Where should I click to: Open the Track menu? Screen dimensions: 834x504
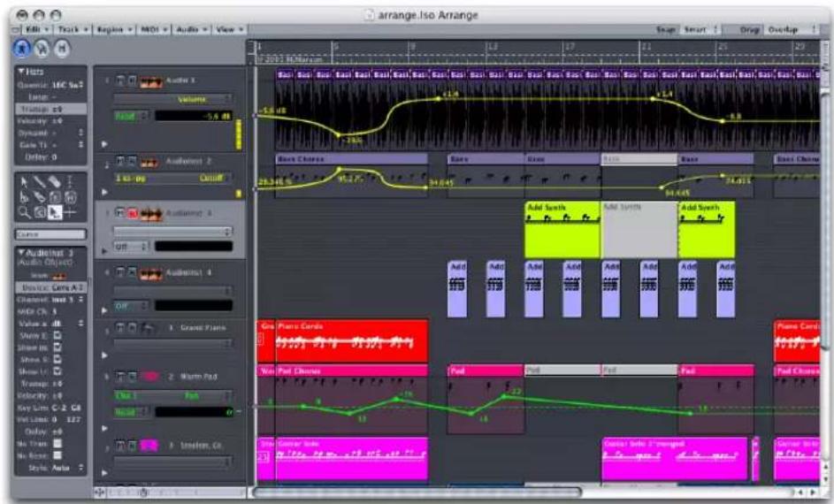tap(73, 30)
